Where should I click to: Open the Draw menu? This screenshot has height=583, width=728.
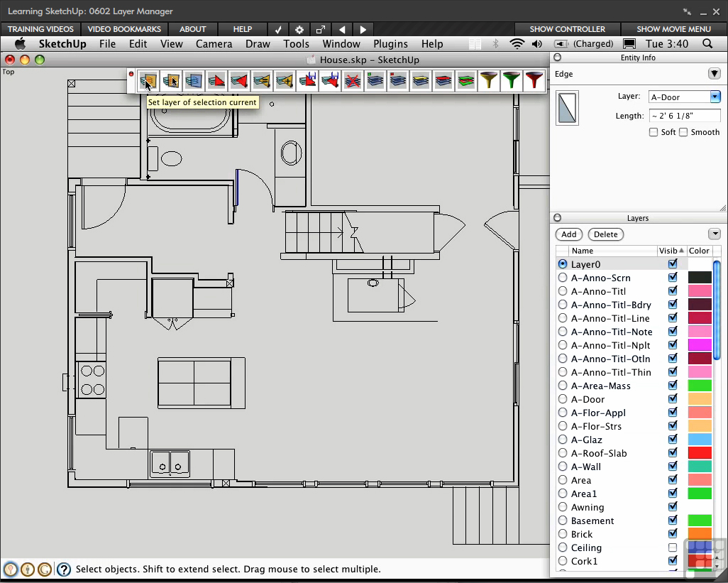pyautogui.click(x=258, y=43)
